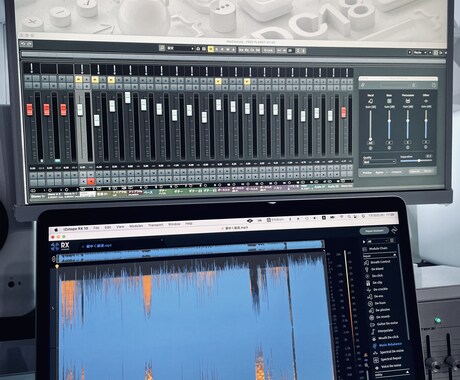Viewport: 460px width, 380px height.
Task: Select the highlighted Music Rebalance module
Action: click(x=387, y=345)
